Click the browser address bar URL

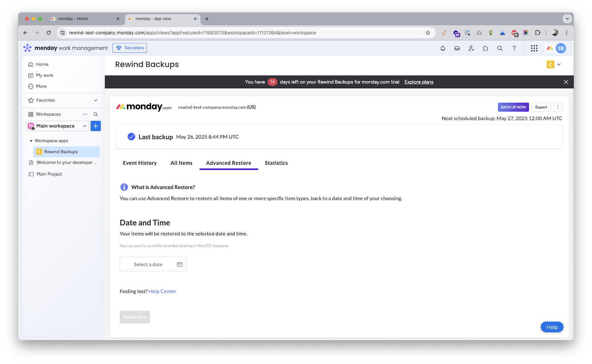click(192, 33)
